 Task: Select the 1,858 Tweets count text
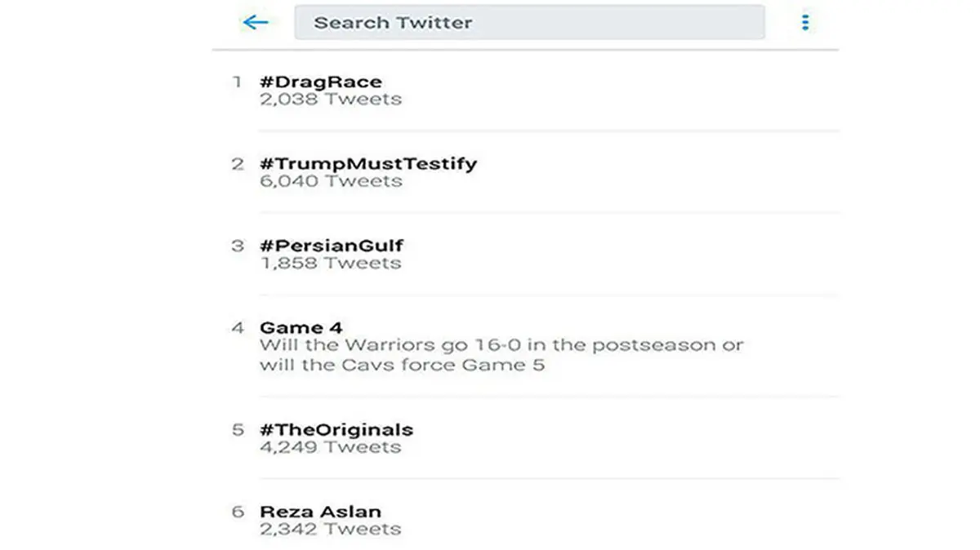(330, 263)
